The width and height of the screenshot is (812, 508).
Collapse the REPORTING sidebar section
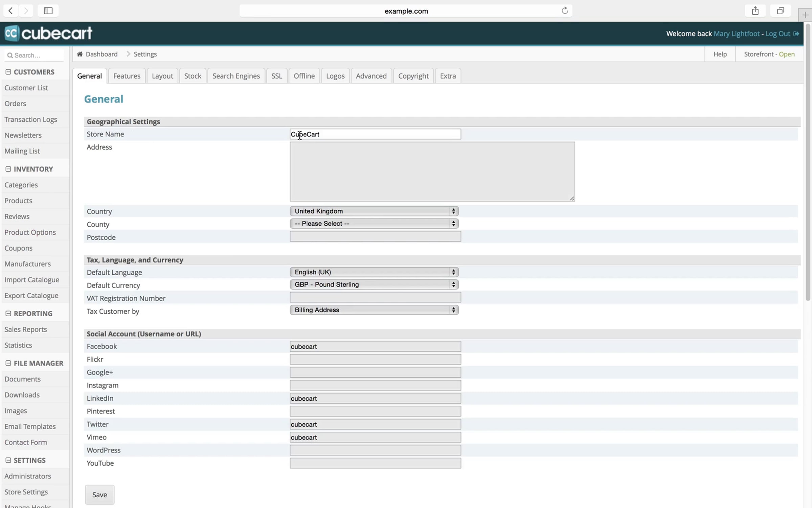[x=8, y=314]
